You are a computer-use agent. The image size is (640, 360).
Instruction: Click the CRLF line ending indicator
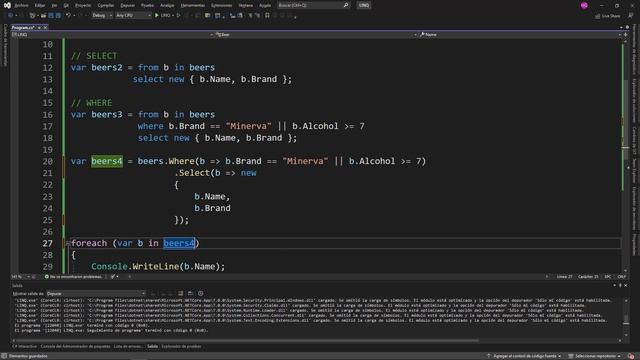click(x=621, y=277)
